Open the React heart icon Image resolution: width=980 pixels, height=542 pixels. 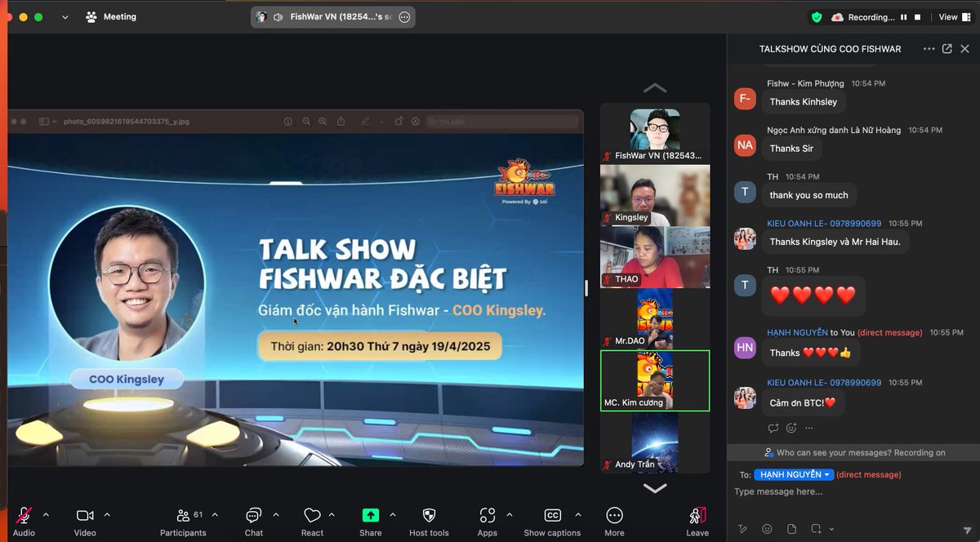tap(312, 515)
